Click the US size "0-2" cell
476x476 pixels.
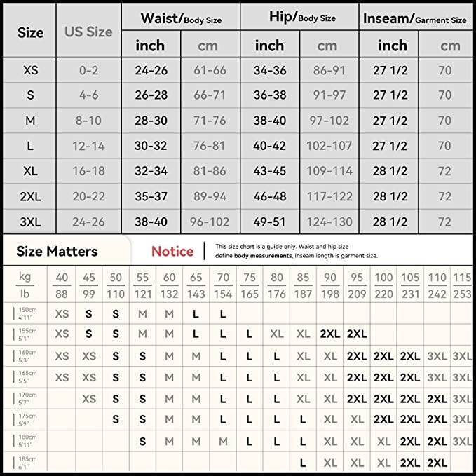[88, 71]
